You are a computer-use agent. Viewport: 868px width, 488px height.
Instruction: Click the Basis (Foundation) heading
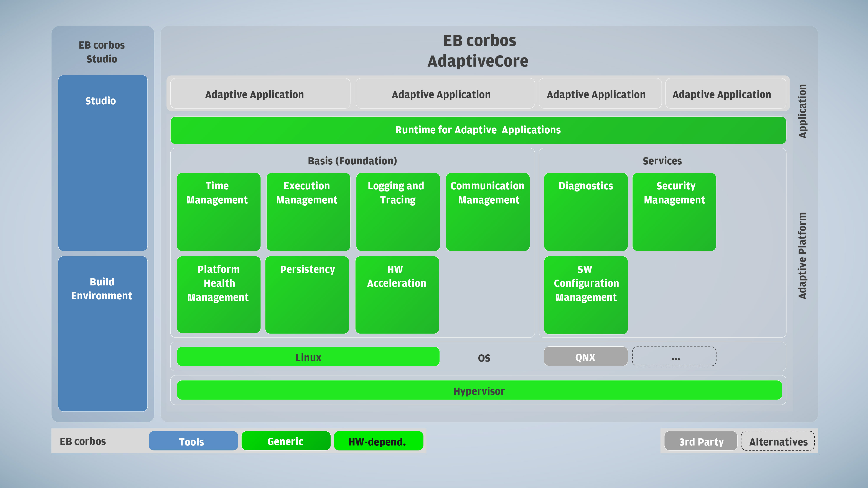(x=352, y=161)
